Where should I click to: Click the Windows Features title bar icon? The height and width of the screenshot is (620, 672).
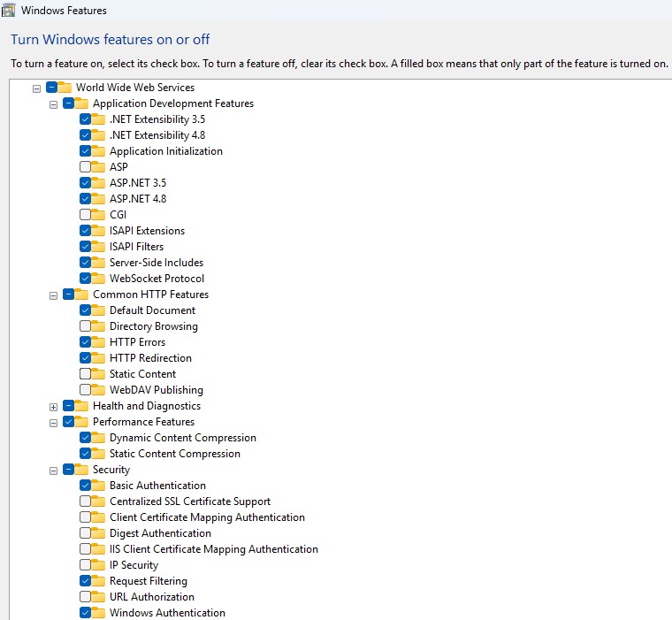(x=8, y=11)
